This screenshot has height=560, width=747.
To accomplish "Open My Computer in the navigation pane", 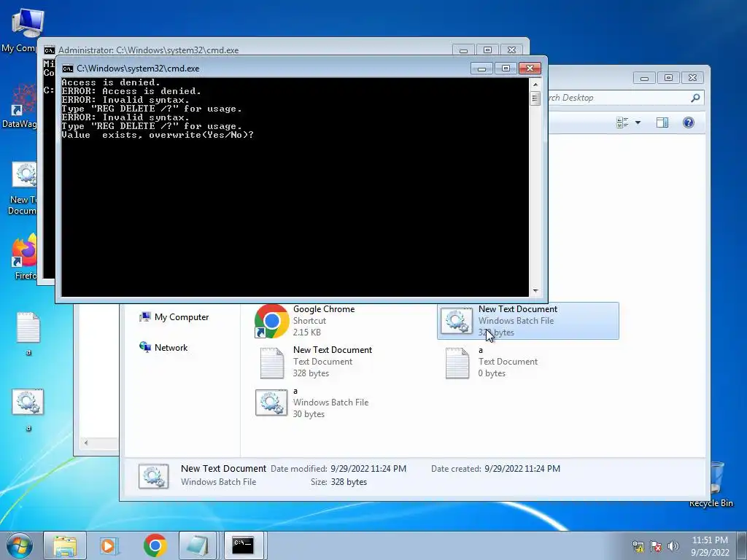I will pyautogui.click(x=174, y=317).
